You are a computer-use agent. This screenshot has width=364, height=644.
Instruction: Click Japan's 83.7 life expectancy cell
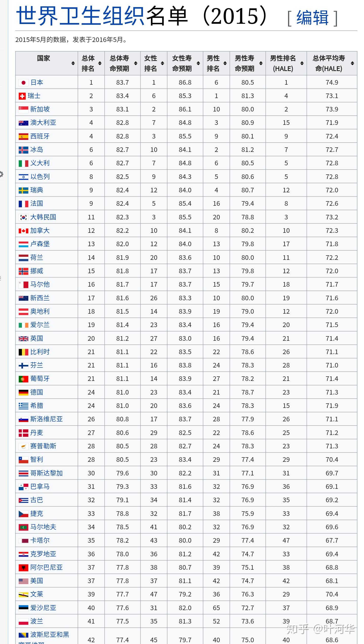click(x=122, y=83)
